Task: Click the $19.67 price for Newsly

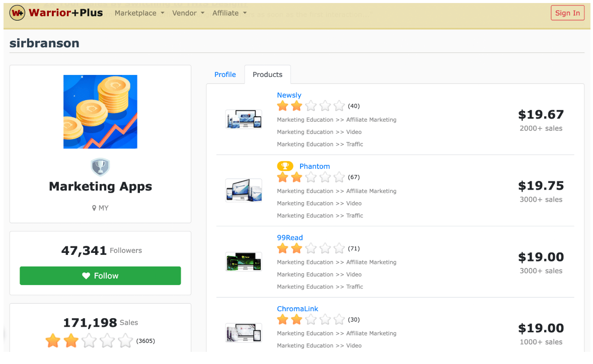Action: tap(541, 115)
